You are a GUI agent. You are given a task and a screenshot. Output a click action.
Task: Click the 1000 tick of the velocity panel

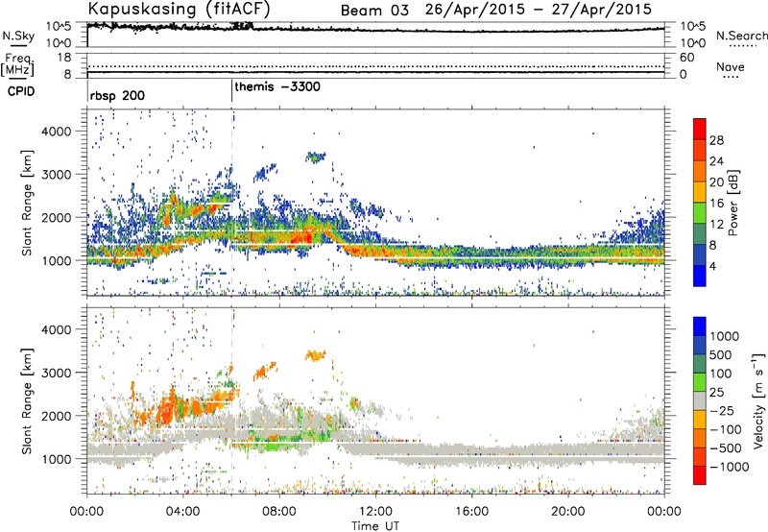pyautogui.click(x=56, y=459)
